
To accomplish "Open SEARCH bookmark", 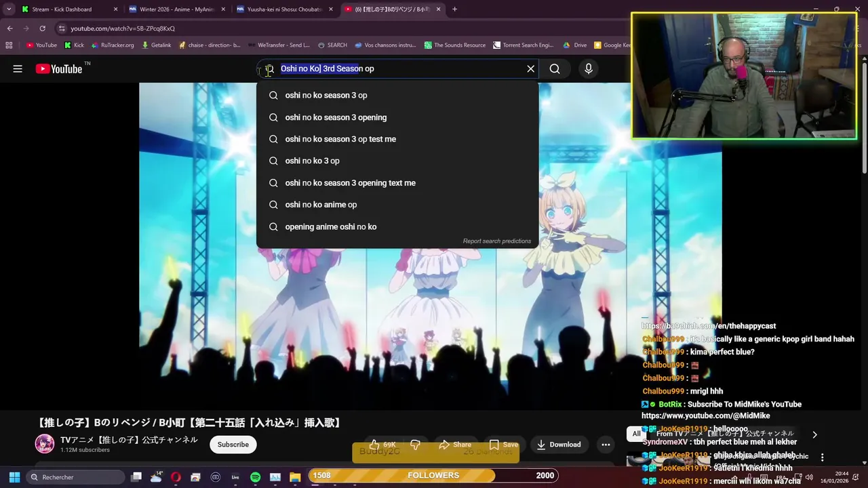I will pyautogui.click(x=332, y=45).
